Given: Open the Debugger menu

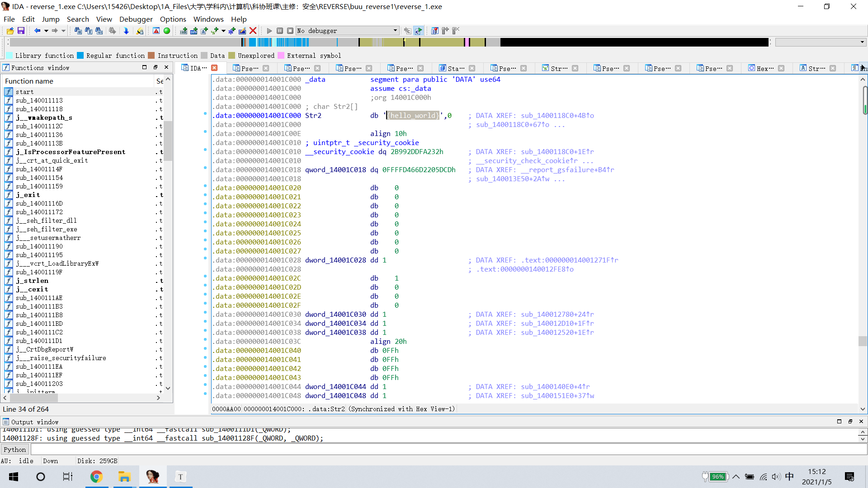Looking at the screenshot, I should [x=136, y=19].
